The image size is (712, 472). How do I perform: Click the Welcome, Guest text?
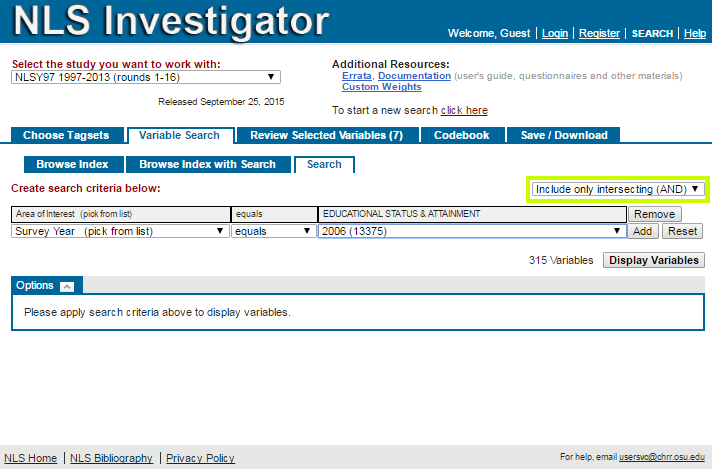tap(489, 34)
